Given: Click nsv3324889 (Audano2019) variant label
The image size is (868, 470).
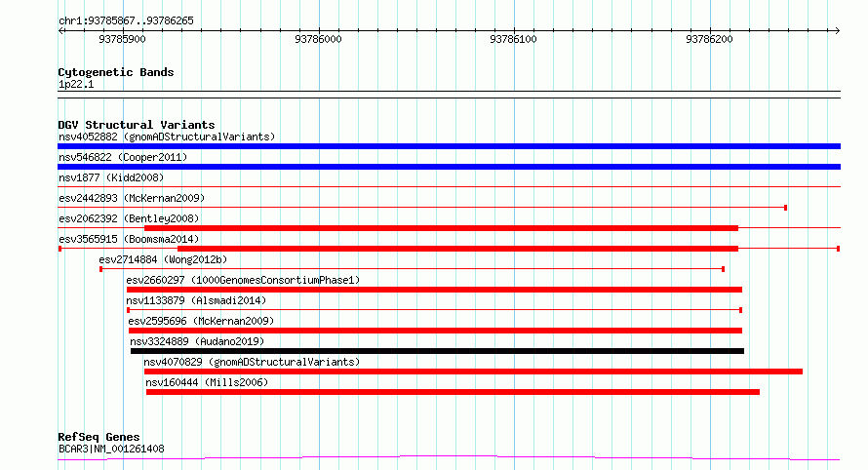Looking at the screenshot, I should 197,341.
